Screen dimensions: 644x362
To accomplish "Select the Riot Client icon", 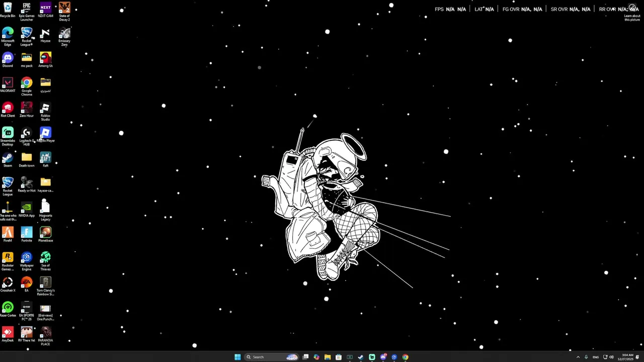I will click(x=8, y=110).
